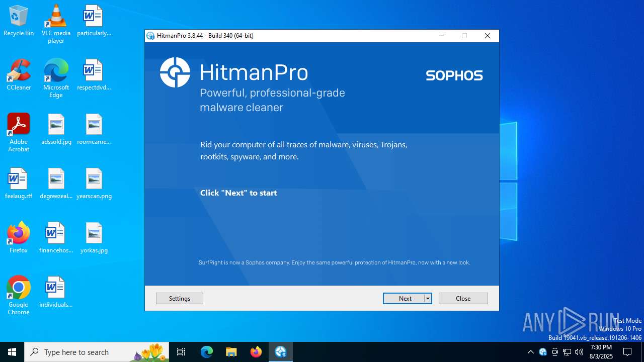Open network status tray icon

pyautogui.click(x=567, y=352)
